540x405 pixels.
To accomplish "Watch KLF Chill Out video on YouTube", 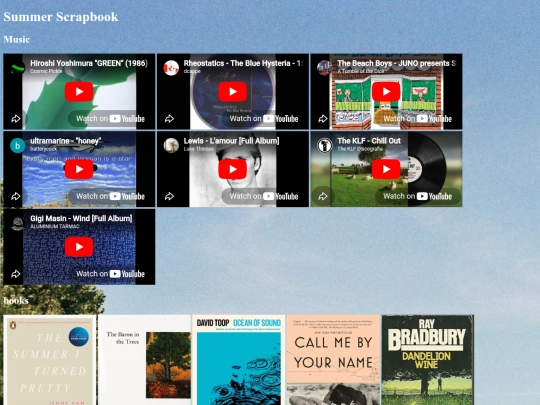I will (x=417, y=196).
